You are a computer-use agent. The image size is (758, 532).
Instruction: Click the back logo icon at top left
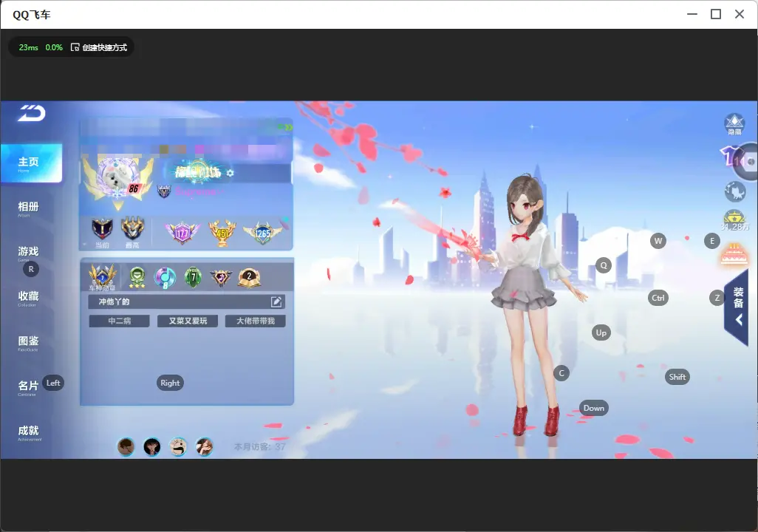(32, 113)
